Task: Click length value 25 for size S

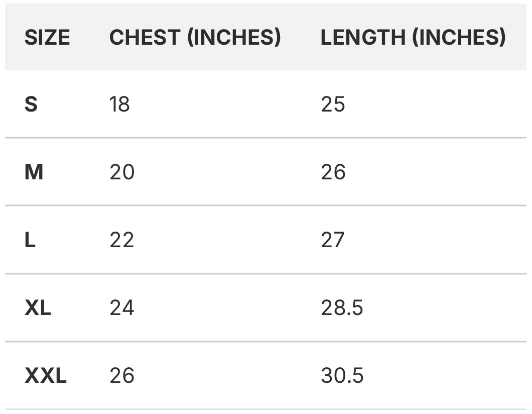Action: pos(333,105)
